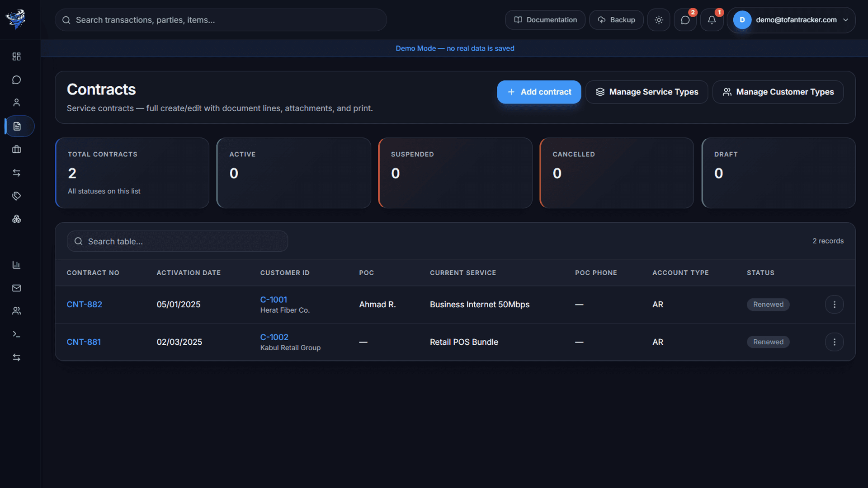Click Business Internet 50Mbps service cell
This screenshot has width=868, height=488.
coord(480,305)
